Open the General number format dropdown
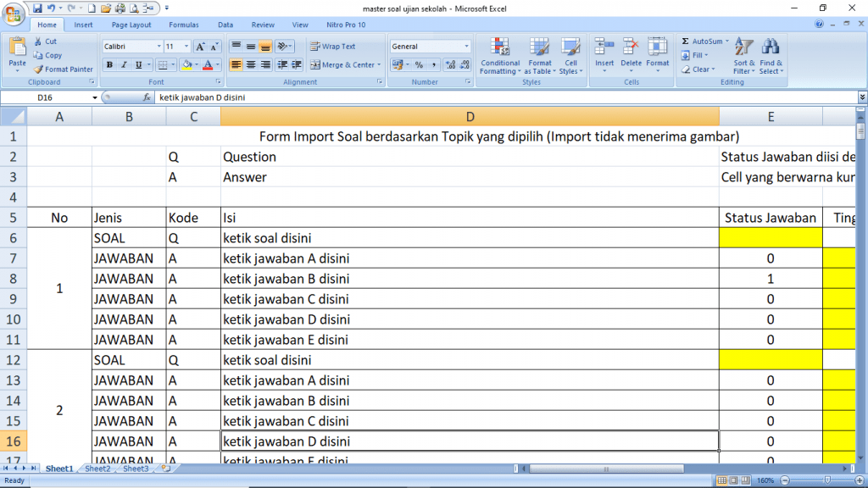Viewport: 868px width, 488px height. 466,47
